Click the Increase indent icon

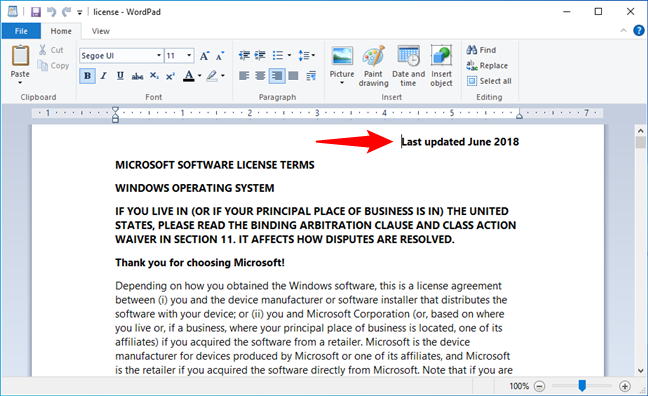(260, 55)
